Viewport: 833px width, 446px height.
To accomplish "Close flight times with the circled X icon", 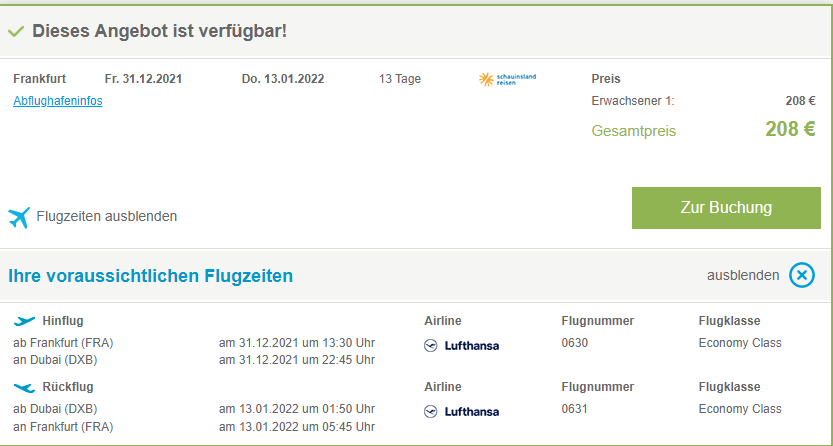I will coord(802,276).
